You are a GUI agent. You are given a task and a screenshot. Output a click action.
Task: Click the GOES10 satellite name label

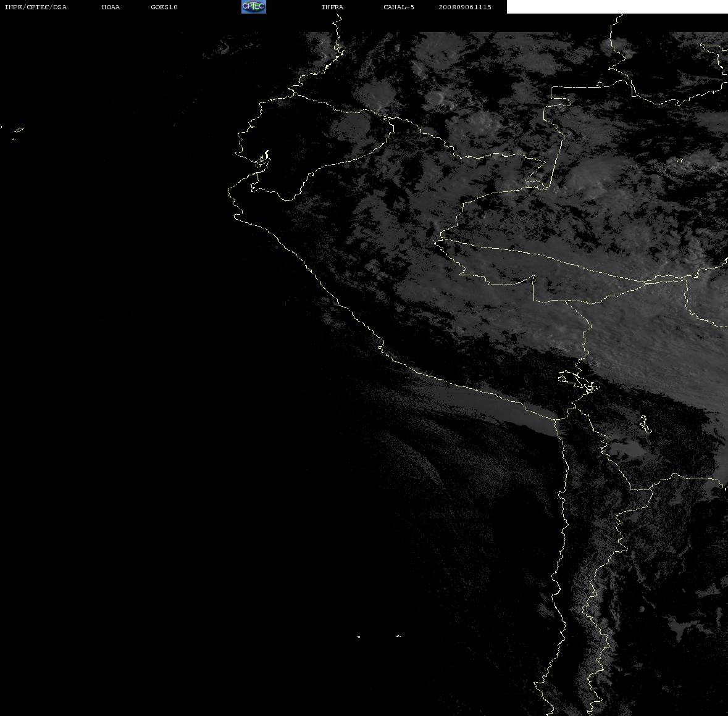[164, 7]
